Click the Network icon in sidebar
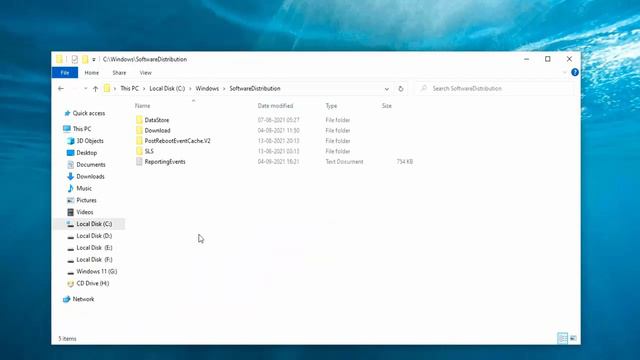The width and height of the screenshot is (640, 360). pyautogui.click(x=67, y=299)
